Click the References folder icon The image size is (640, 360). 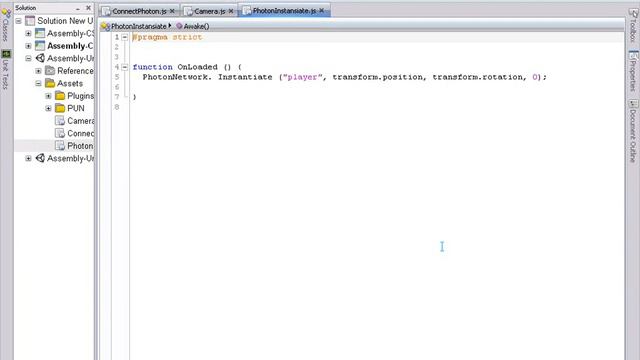[50, 71]
